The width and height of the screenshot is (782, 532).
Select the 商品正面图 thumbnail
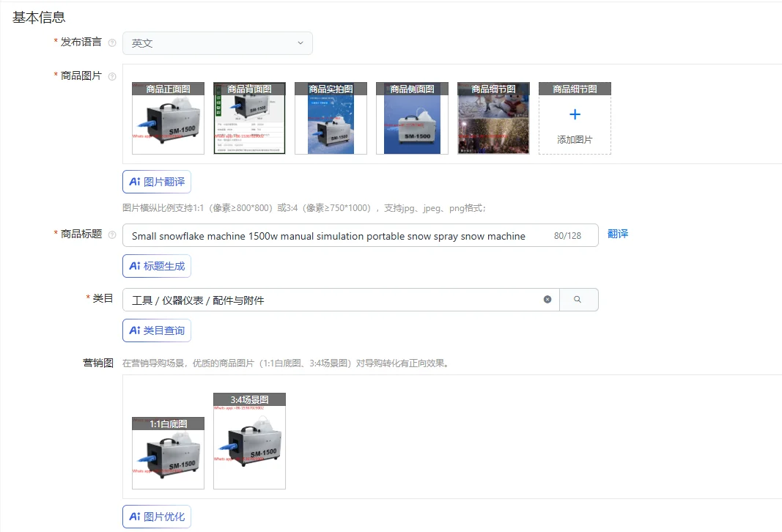point(168,118)
